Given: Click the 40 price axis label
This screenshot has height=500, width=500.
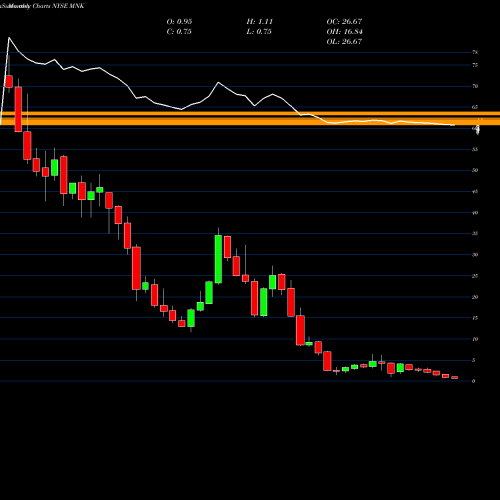Looking at the screenshot, I should pos(475,212).
